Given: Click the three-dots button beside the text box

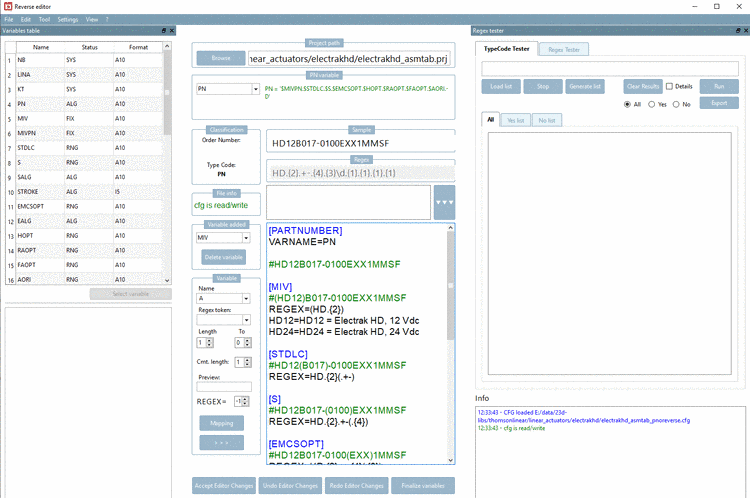Looking at the screenshot, I should pyautogui.click(x=444, y=202).
